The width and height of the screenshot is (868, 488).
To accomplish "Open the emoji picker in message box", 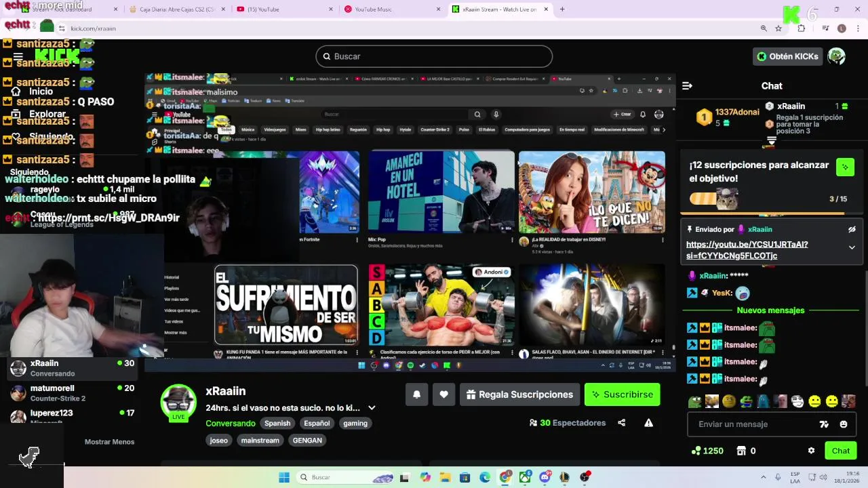I will (844, 424).
